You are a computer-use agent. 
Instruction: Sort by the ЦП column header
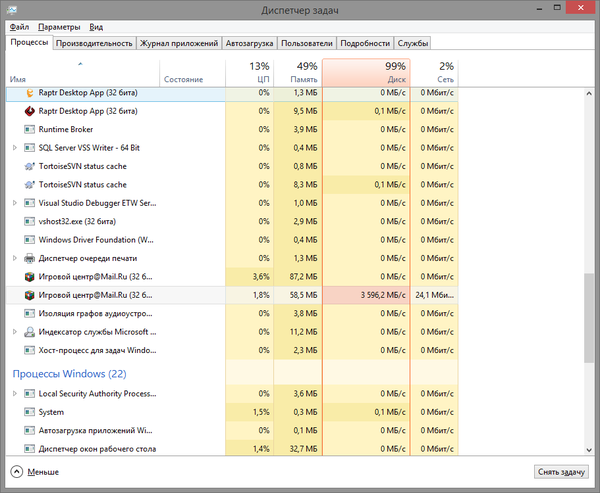(x=249, y=73)
